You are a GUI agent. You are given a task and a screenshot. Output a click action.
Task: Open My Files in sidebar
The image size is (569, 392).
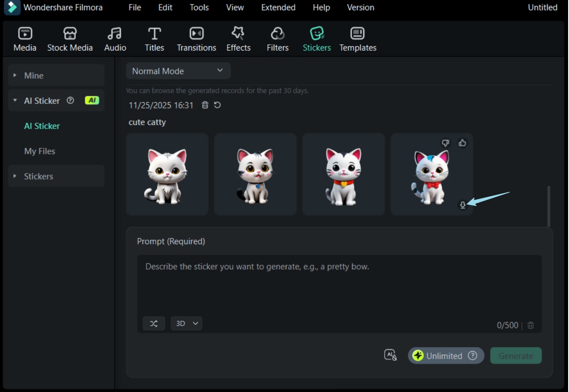point(39,151)
